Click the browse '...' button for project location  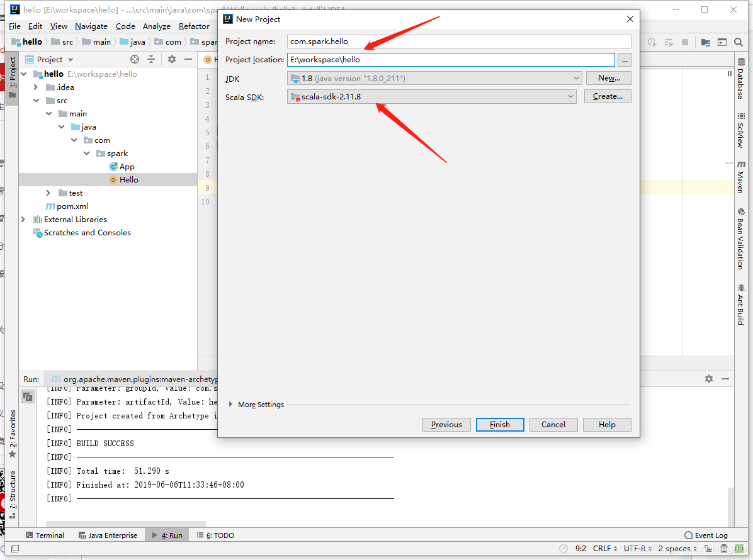coord(625,60)
